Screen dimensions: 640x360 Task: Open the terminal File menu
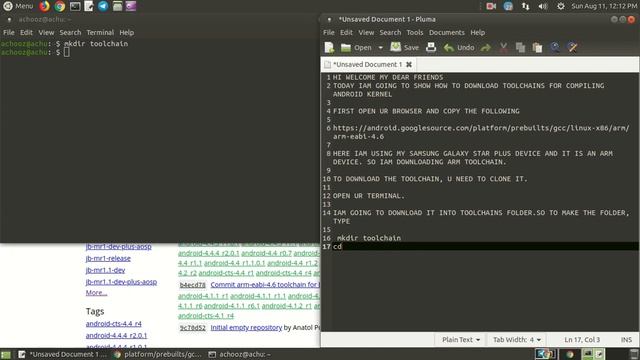tap(9, 32)
